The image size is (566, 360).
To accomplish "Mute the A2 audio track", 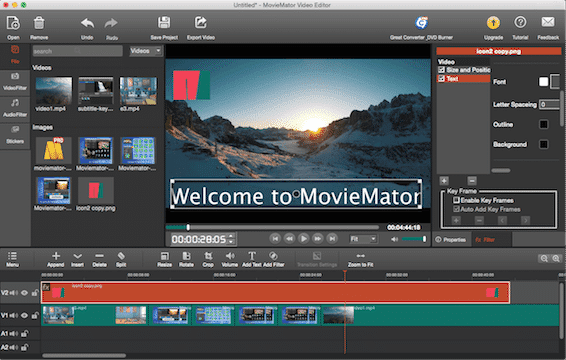I will (x=14, y=347).
